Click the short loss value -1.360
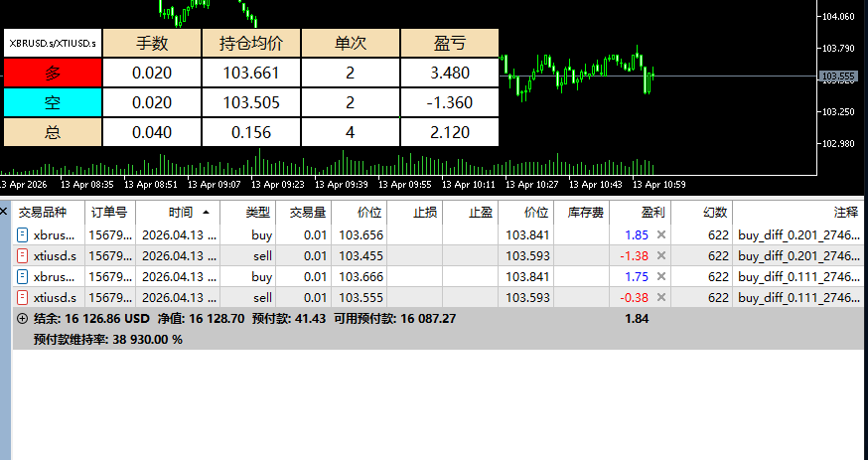Viewport: 868px width, 460px height. coord(450,103)
